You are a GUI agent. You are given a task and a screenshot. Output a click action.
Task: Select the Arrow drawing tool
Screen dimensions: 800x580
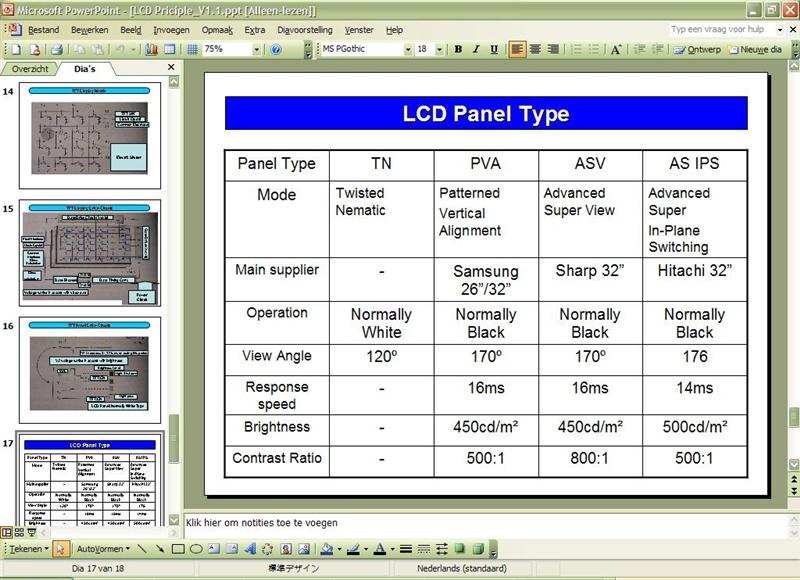[x=160, y=549]
